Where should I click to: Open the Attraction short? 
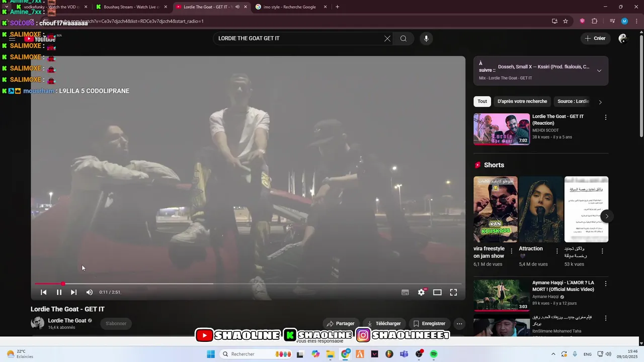pos(541,209)
